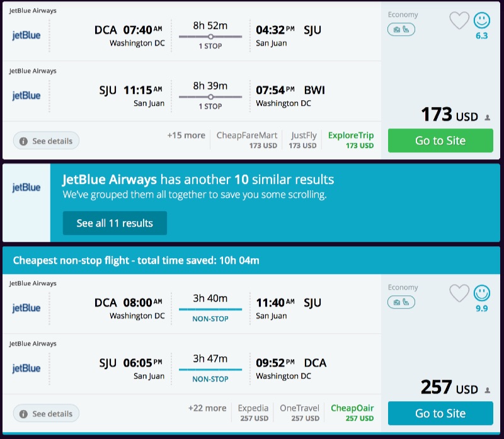Expand See details for 257 USD flight
504x439 pixels.
pos(45,414)
